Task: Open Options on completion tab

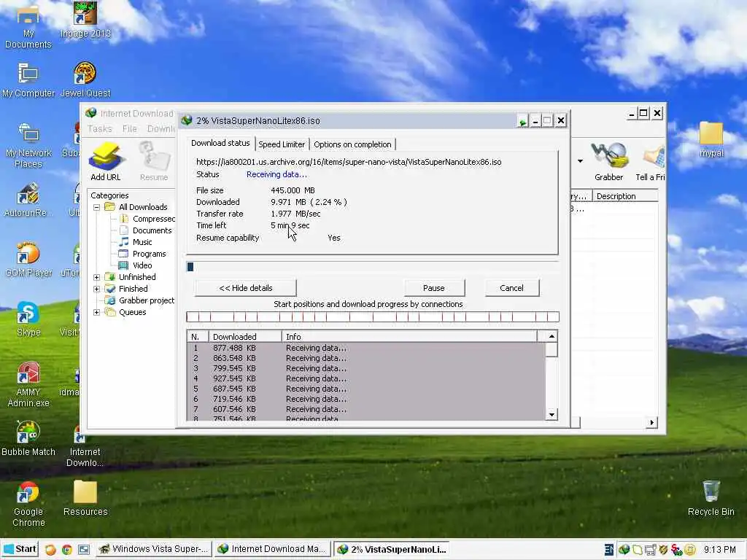Action: tap(352, 144)
